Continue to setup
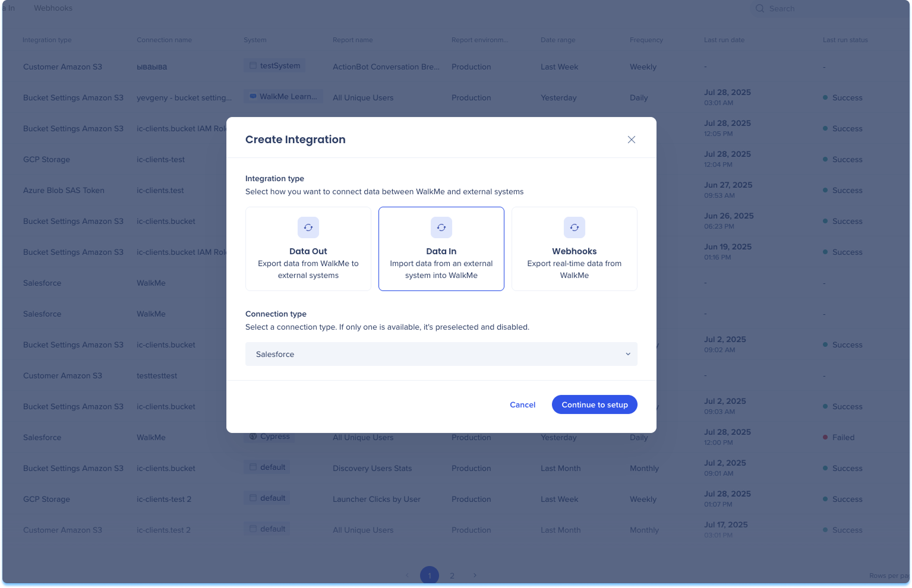The width and height of the screenshot is (912, 588). (594, 404)
